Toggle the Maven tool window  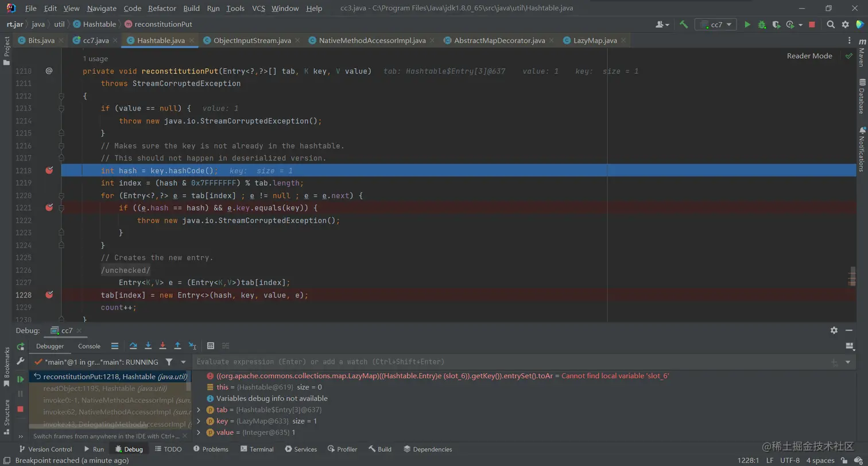point(862,52)
